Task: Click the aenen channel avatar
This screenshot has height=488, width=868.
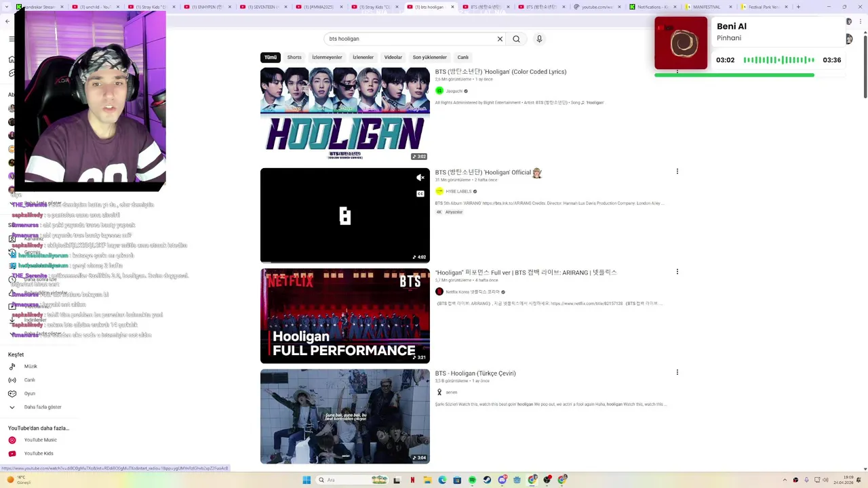Action: pos(439,392)
